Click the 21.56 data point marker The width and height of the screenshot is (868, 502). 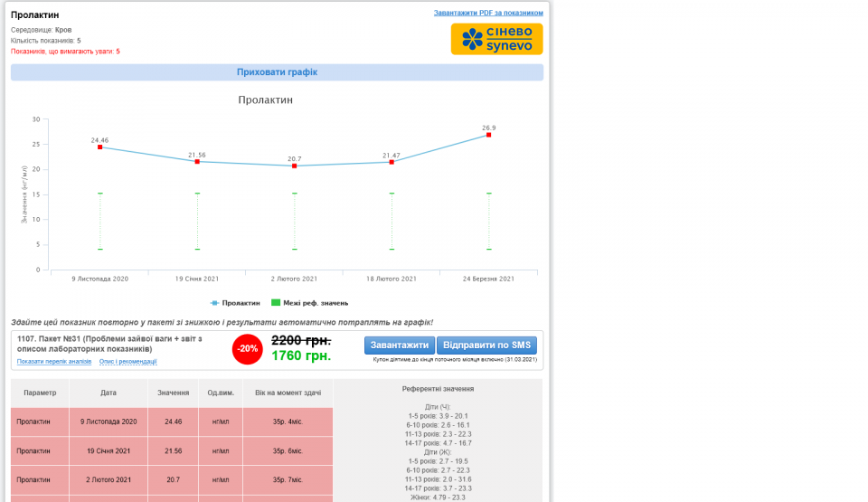tap(197, 162)
